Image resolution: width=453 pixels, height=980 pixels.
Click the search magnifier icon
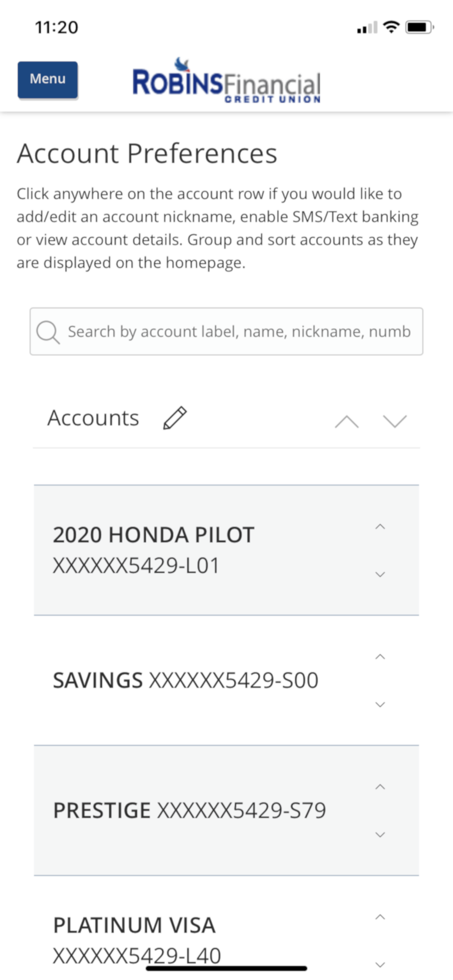48,332
